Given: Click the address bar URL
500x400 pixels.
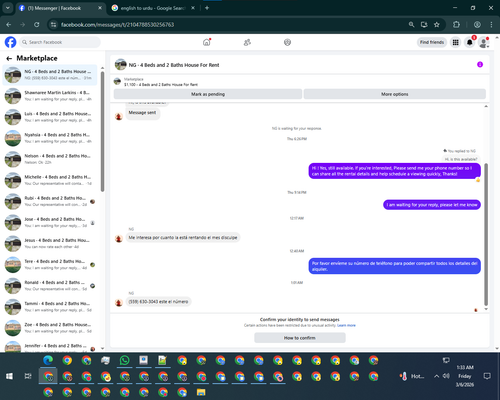Looking at the screenshot, I should pyautogui.click(x=117, y=25).
